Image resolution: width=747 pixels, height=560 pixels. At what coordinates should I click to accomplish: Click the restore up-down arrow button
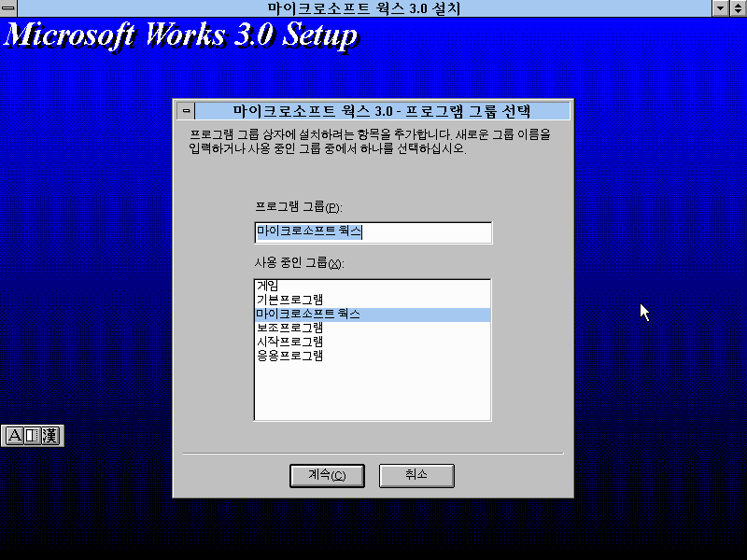click(738, 8)
